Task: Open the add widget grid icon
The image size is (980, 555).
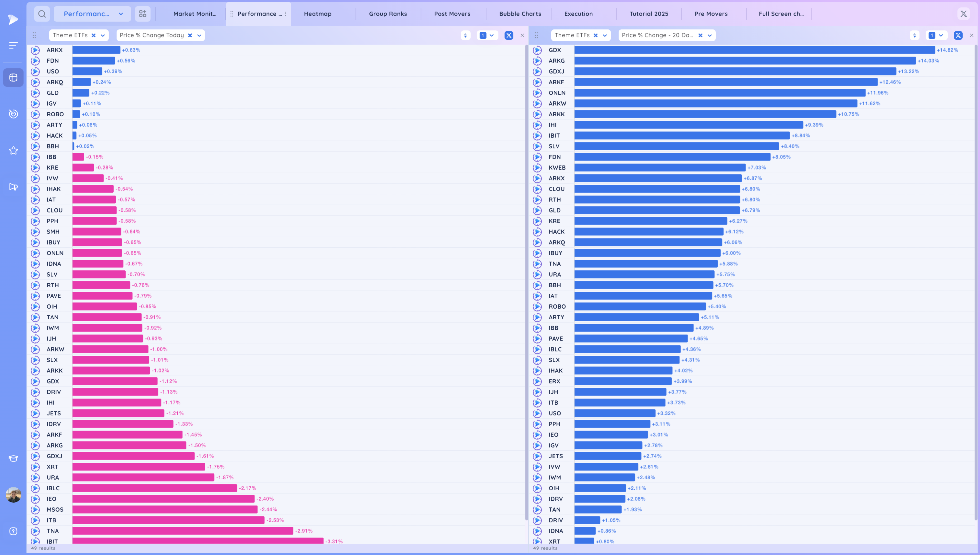Action: click(x=143, y=14)
